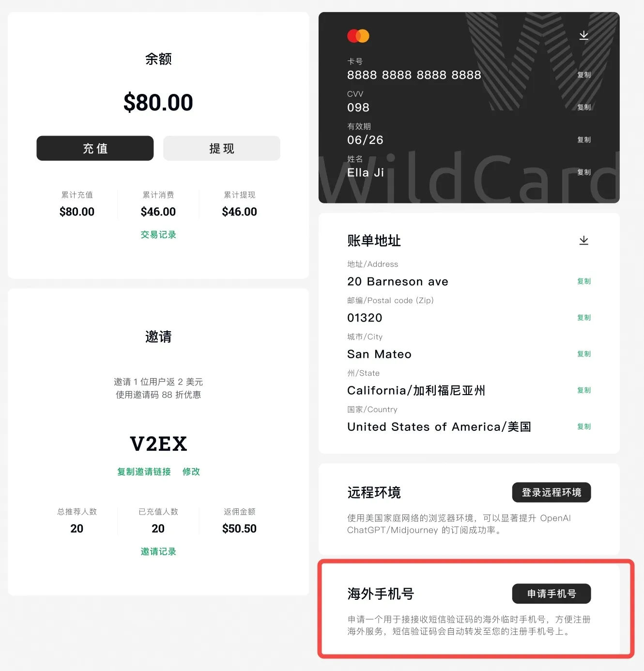The width and height of the screenshot is (644, 671).
Task: Click the 申请手机号 button
Action: (x=552, y=594)
